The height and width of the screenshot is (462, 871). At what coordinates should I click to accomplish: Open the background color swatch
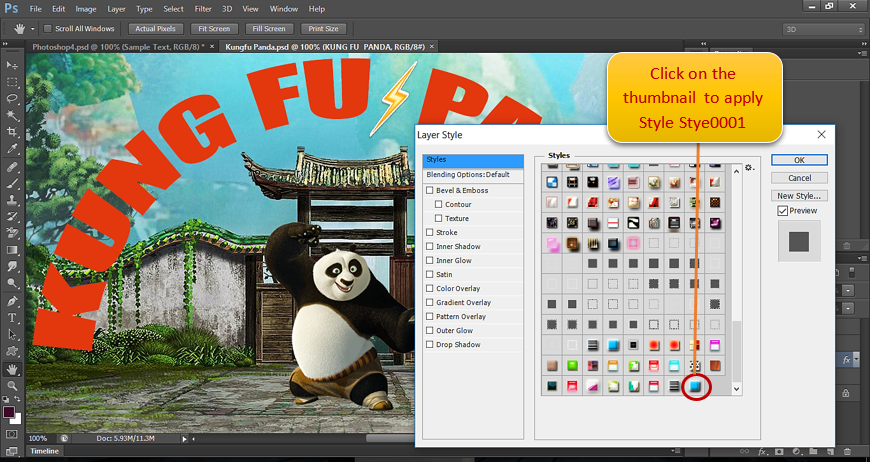[17, 420]
